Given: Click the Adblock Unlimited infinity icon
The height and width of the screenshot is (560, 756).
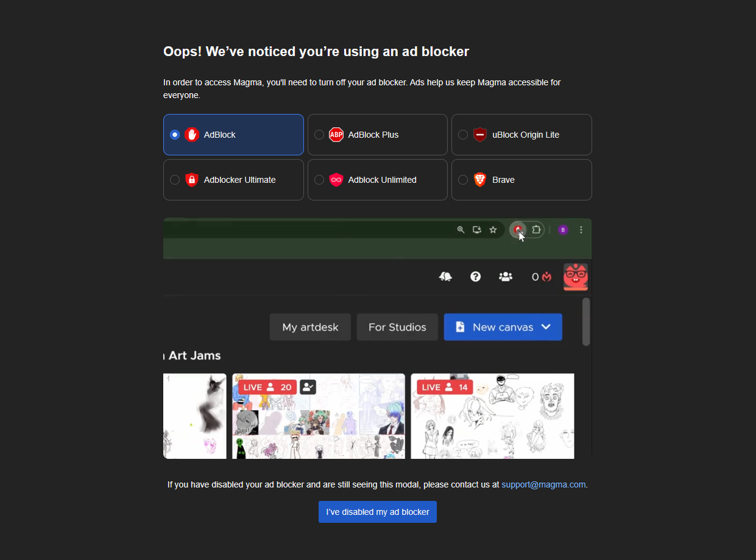Looking at the screenshot, I should point(336,180).
